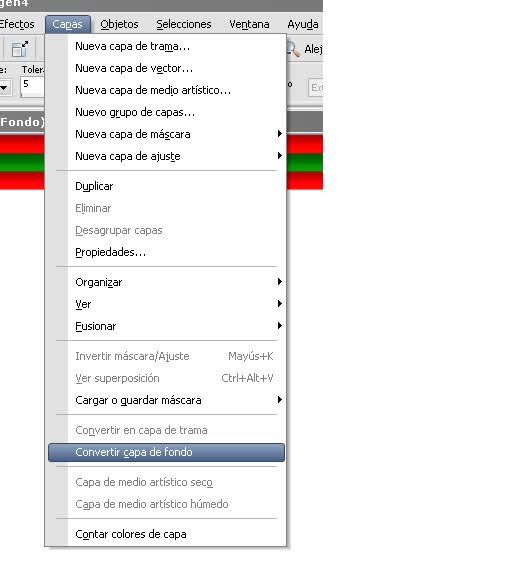Click the tolerance input field
Viewport: 512px width, 564px height.
[32, 86]
